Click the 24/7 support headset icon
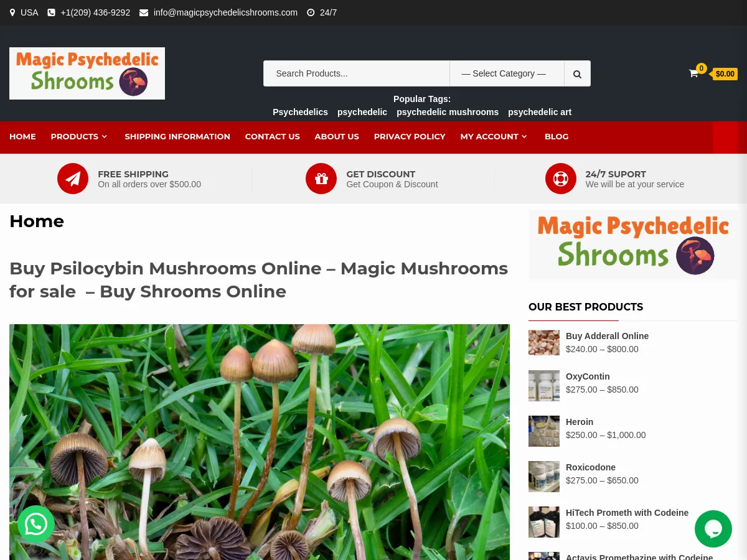Viewport: 747px width, 560px height. pos(560,179)
